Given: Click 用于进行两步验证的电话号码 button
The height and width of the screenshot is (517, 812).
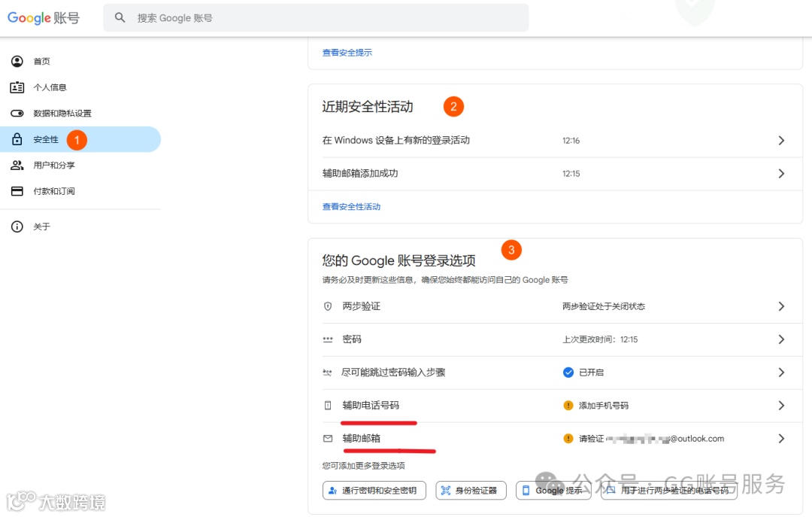Looking at the screenshot, I should tap(669, 491).
